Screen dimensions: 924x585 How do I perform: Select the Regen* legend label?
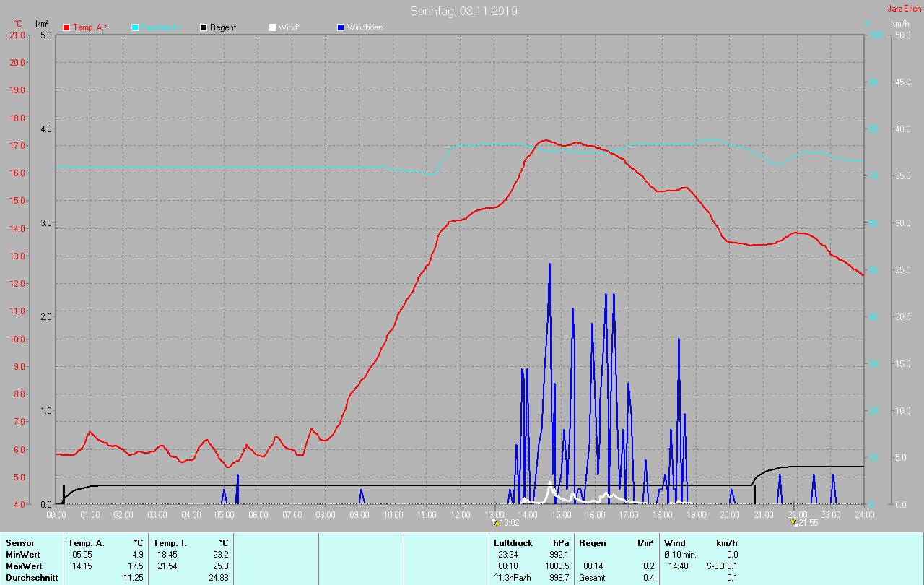tap(224, 27)
